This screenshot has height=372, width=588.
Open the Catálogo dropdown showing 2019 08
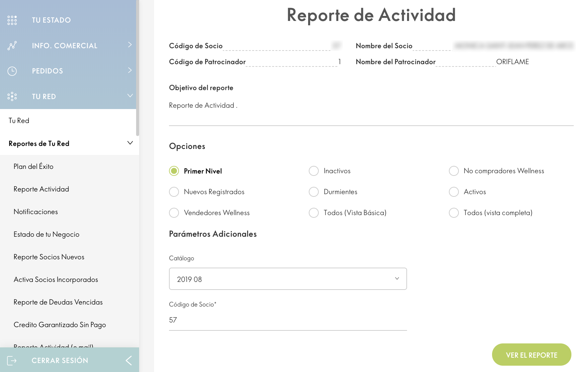[x=288, y=279]
